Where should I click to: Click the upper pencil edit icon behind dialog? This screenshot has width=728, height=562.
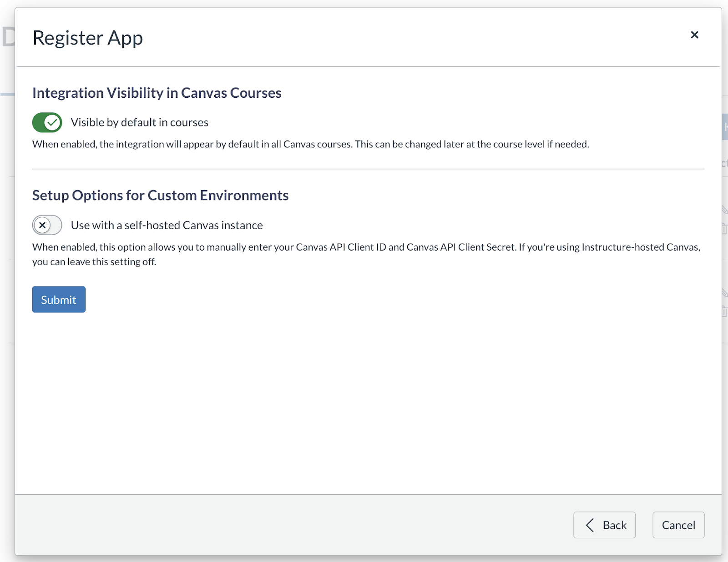click(x=724, y=210)
